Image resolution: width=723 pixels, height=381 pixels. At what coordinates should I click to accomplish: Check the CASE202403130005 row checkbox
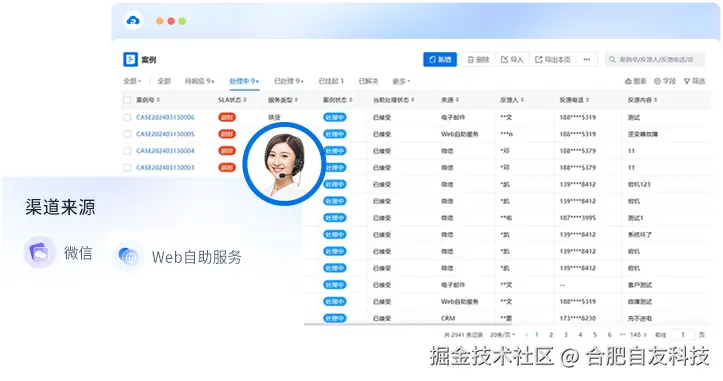pyautogui.click(x=127, y=134)
